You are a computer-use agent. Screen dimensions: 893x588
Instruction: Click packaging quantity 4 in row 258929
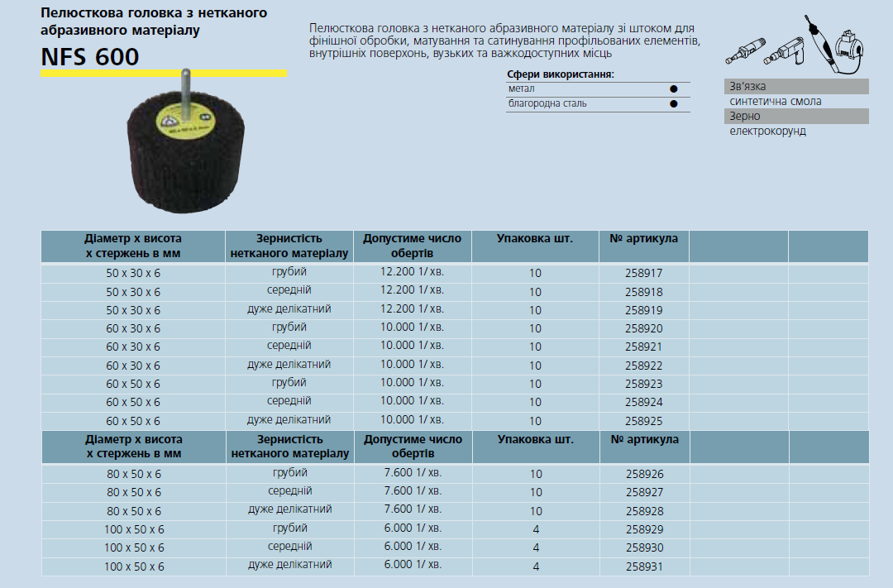coord(536,529)
